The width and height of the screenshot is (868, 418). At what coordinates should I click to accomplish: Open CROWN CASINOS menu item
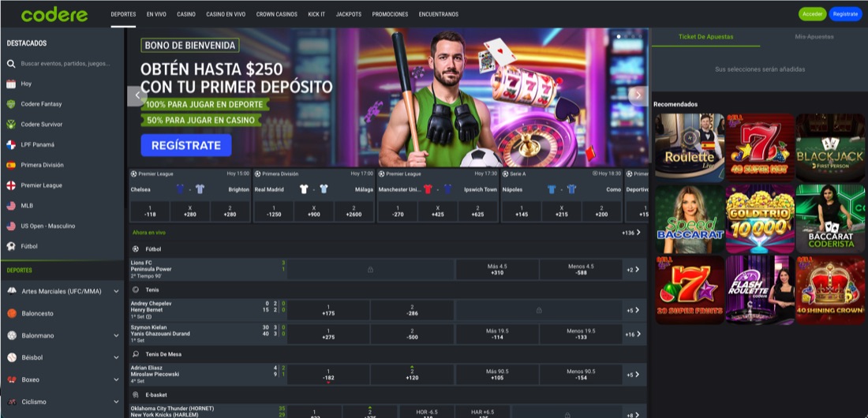[277, 14]
